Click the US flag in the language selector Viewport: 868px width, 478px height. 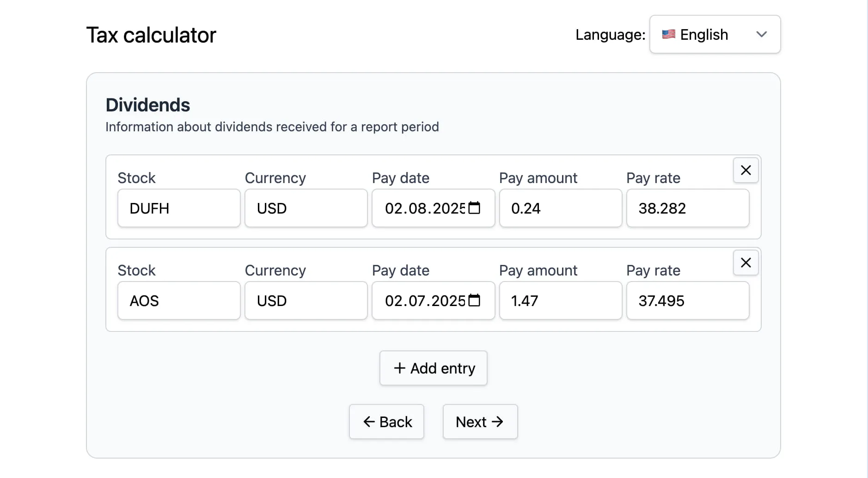point(668,34)
